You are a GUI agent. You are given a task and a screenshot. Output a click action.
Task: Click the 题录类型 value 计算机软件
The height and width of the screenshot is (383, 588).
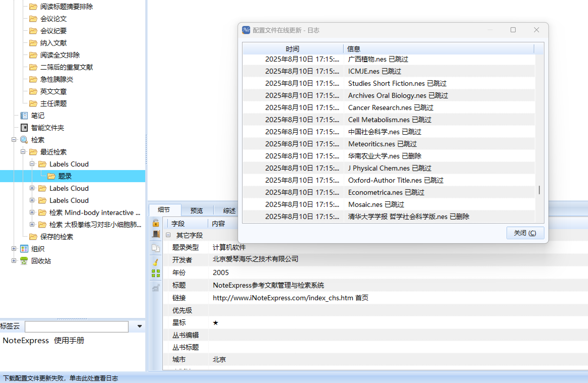(229, 247)
